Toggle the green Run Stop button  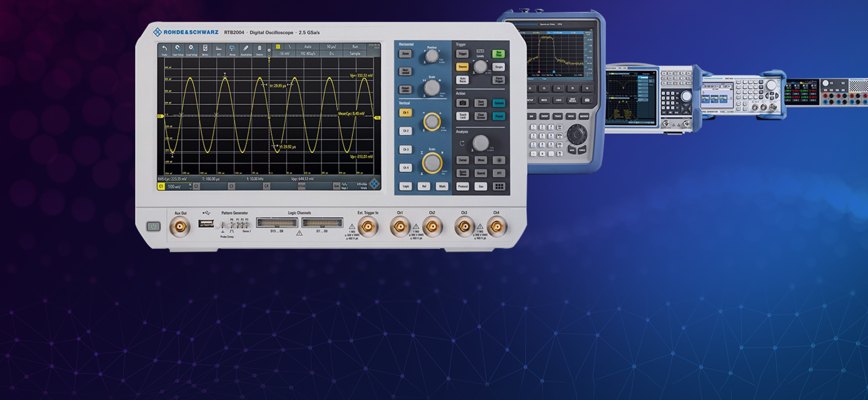tap(498, 54)
